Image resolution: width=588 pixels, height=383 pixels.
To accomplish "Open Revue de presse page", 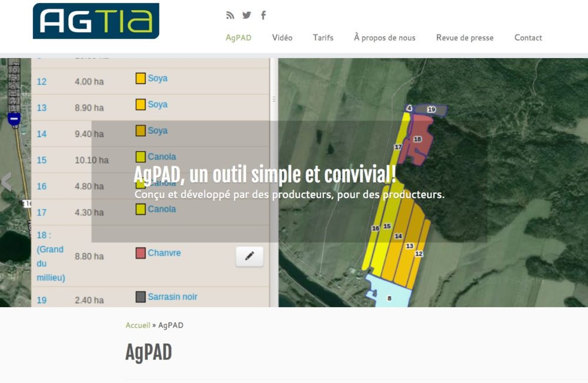I will click(x=465, y=38).
